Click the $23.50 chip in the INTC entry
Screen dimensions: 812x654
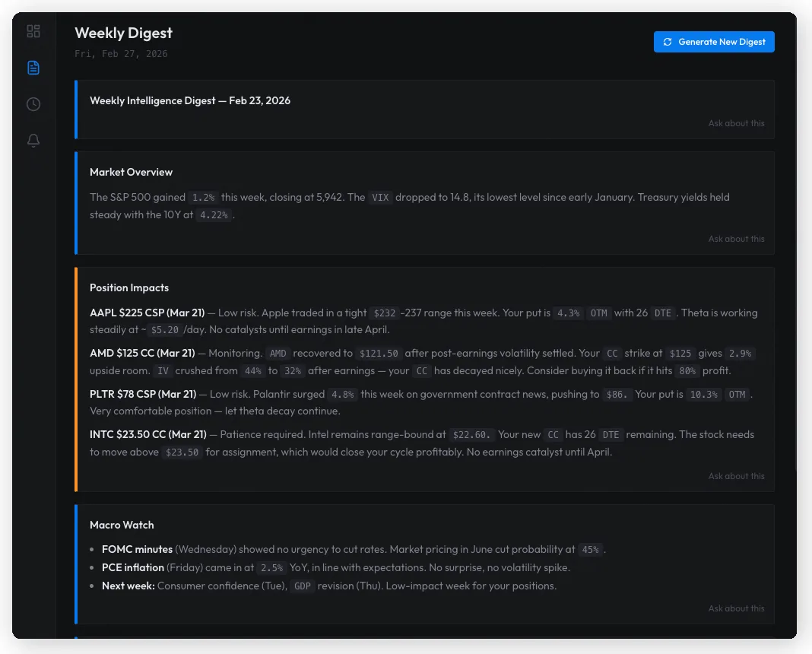pyautogui.click(x=182, y=452)
